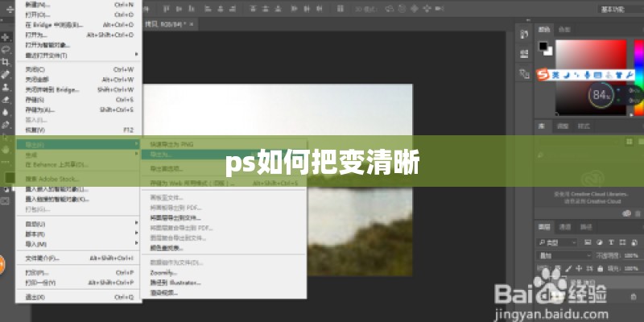The image size is (644, 322).
Task: Choose 退出(X) Ctrl+Q menu item
Action: (79, 297)
